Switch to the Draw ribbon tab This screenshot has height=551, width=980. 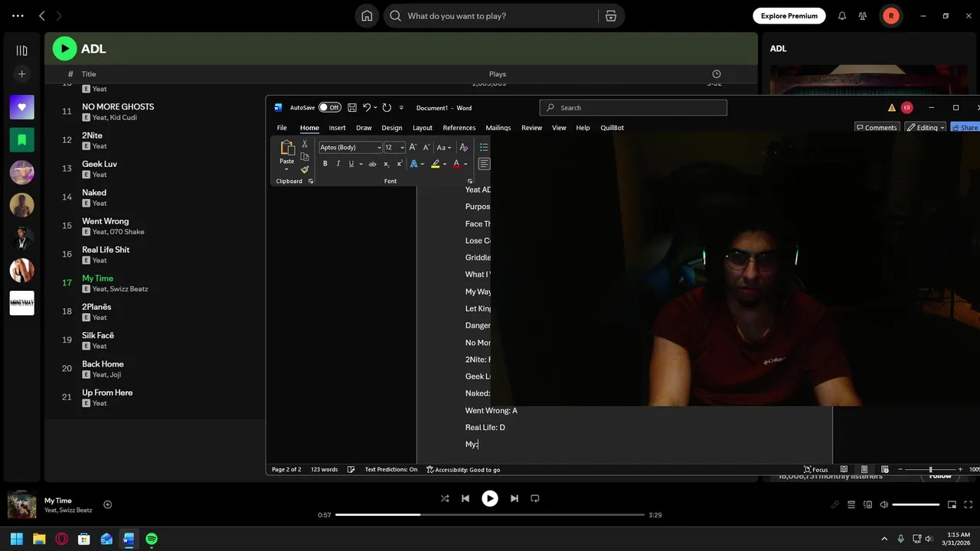(364, 128)
